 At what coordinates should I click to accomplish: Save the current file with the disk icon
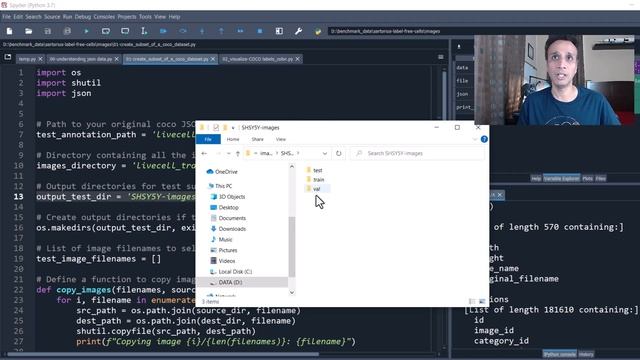(48, 31)
